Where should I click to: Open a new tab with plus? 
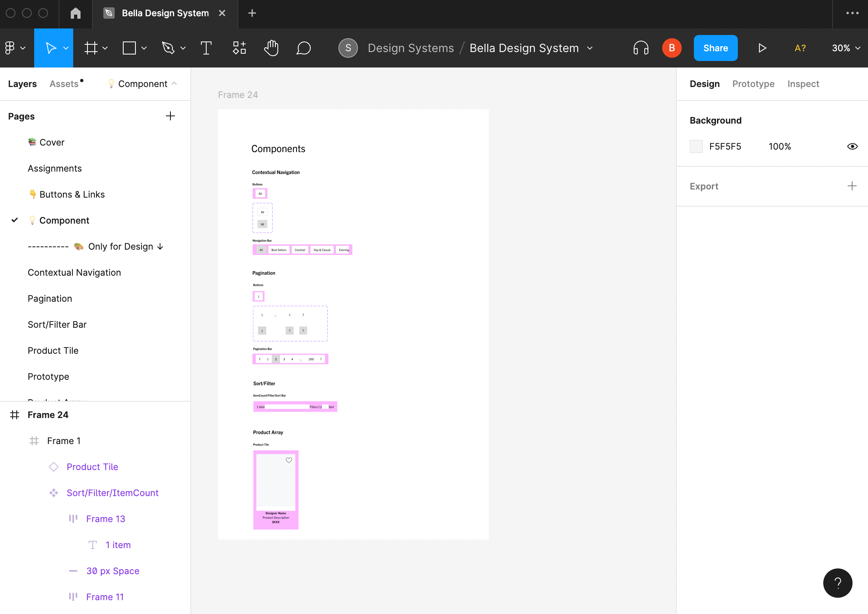coord(252,13)
